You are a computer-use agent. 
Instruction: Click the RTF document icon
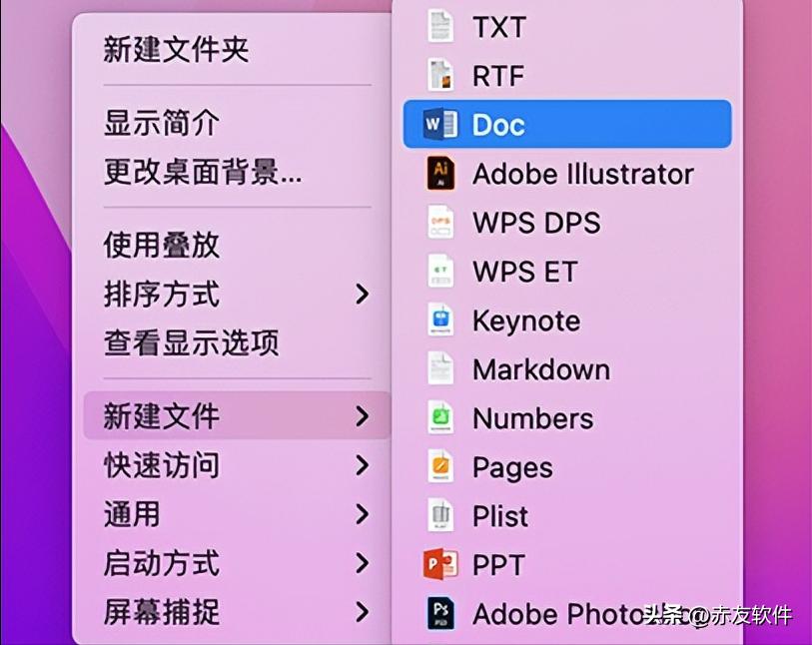(x=440, y=76)
